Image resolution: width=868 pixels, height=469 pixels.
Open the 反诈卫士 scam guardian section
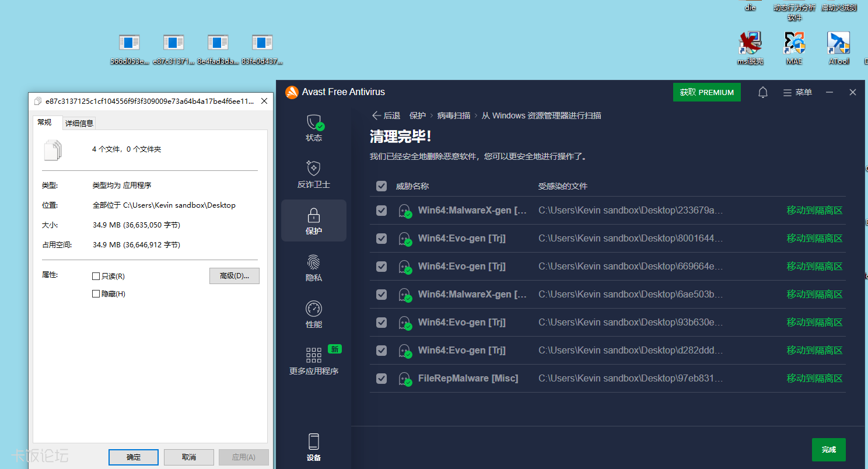[314, 175]
